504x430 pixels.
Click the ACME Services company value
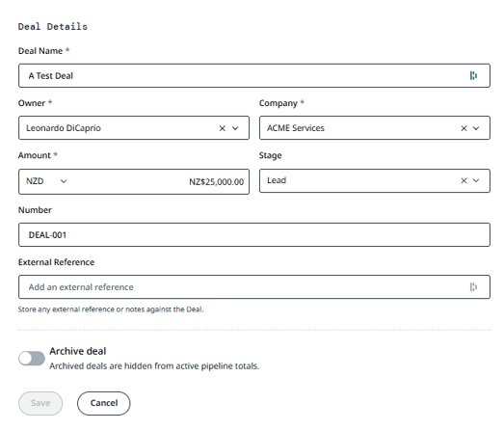click(x=296, y=128)
